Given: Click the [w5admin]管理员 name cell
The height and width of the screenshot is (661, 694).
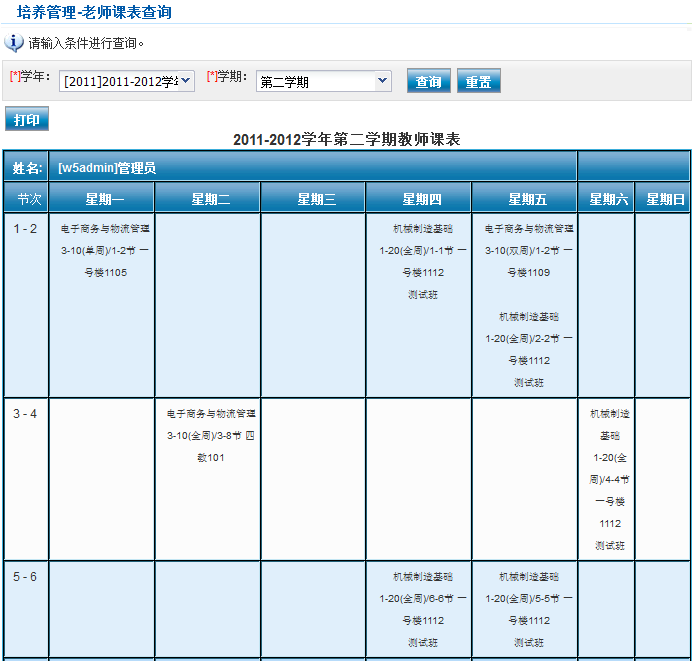Looking at the screenshot, I should (x=108, y=168).
